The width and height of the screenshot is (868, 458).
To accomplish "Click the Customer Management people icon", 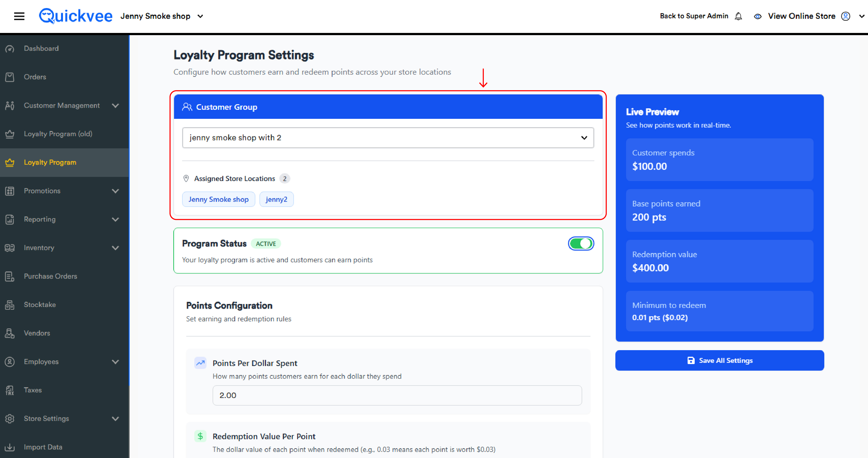I will click(x=10, y=106).
